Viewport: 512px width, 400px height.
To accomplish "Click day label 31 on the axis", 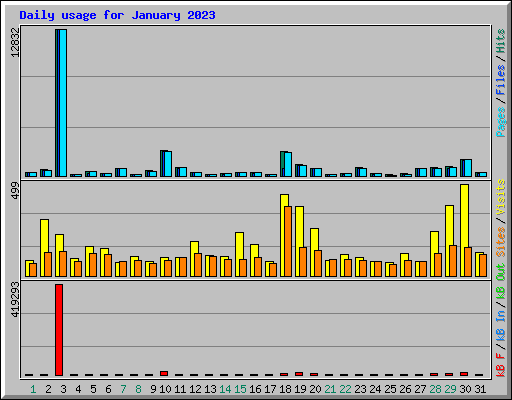I will [x=480, y=389].
